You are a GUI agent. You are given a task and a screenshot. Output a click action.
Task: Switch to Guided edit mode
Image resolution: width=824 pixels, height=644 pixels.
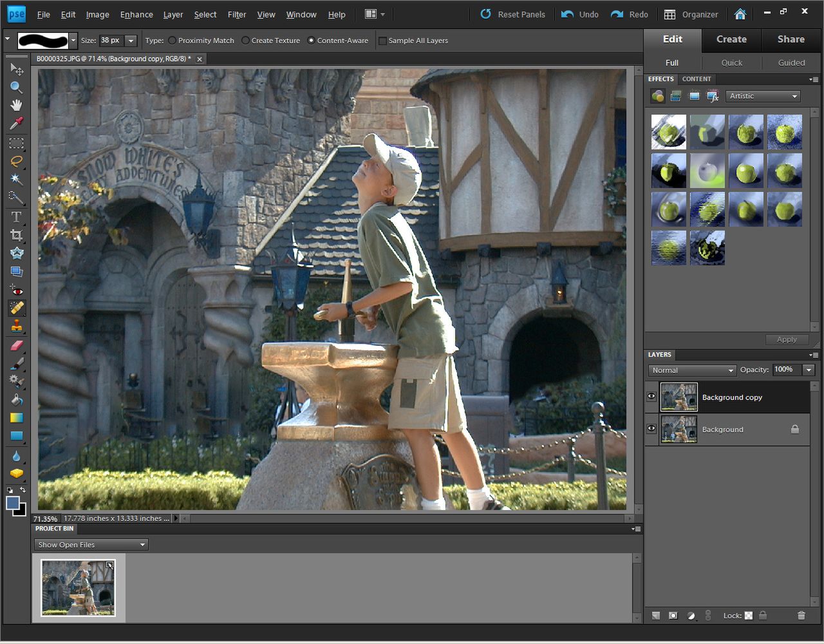coord(791,62)
